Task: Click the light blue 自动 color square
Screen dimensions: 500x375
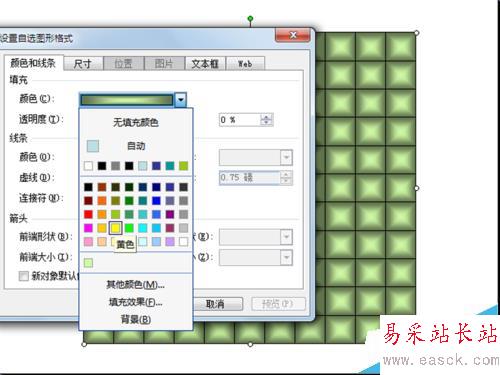Action: pyautogui.click(x=93, y=146)
